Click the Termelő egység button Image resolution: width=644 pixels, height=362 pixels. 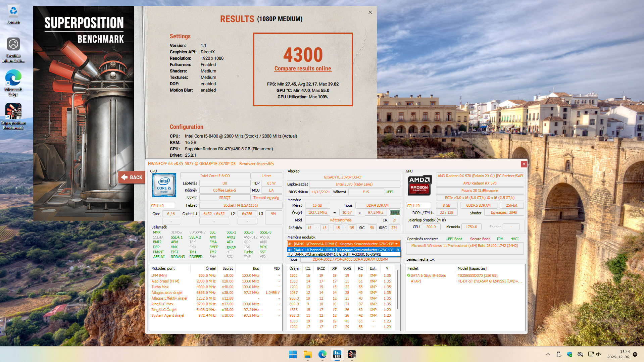[266, 198]
